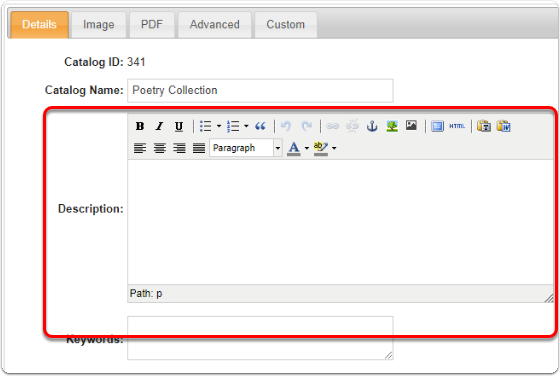Screen dimensions: 560x376
Task: Click the 'Path: p' status text
Action: (x=146, y=294)
